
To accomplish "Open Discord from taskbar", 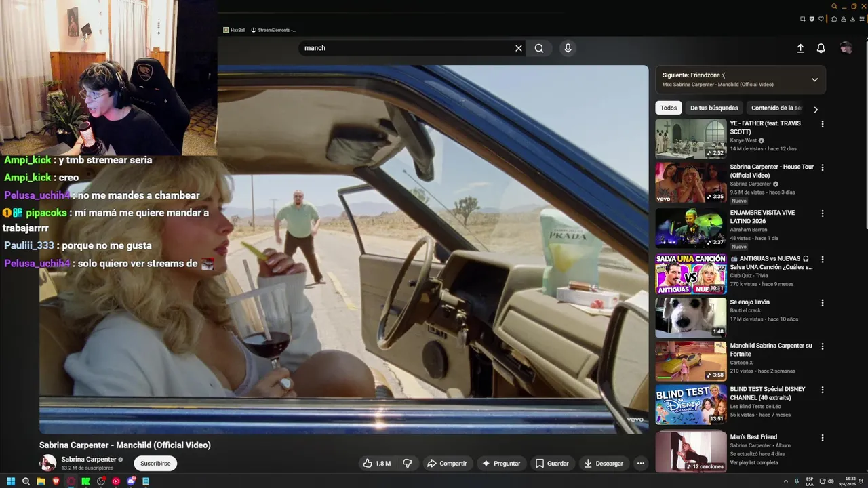I will (131, 481).
